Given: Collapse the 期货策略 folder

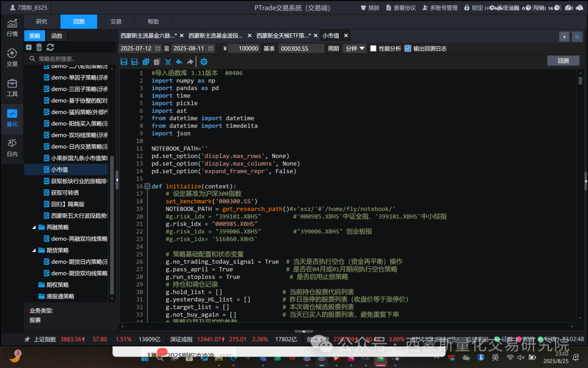Looking at the screenshot, I should 34,250.
